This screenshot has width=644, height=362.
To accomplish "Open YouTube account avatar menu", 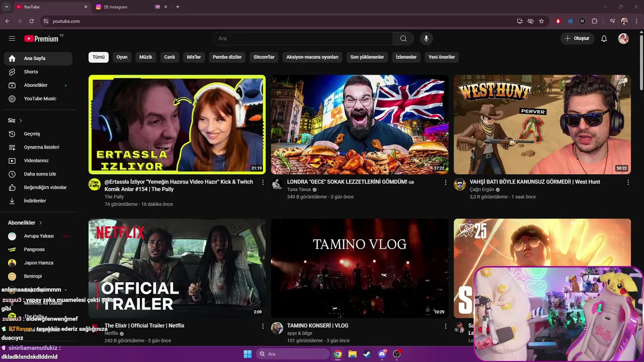I will (x=623, y=39).
